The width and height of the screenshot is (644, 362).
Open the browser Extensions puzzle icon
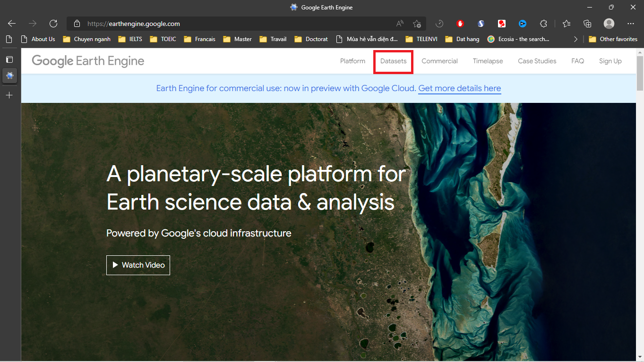click(x=543, y=24)
